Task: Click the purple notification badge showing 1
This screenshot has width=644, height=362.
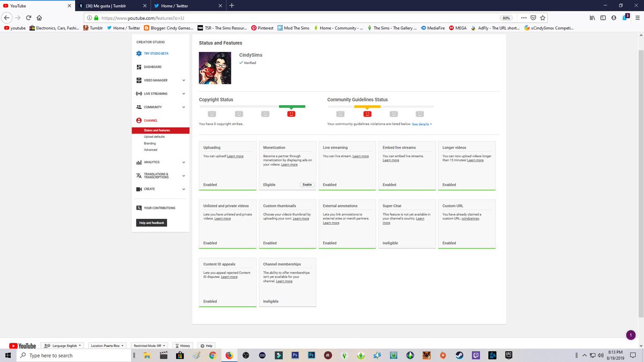Action: pyautogui.click(x=631, y=335)
